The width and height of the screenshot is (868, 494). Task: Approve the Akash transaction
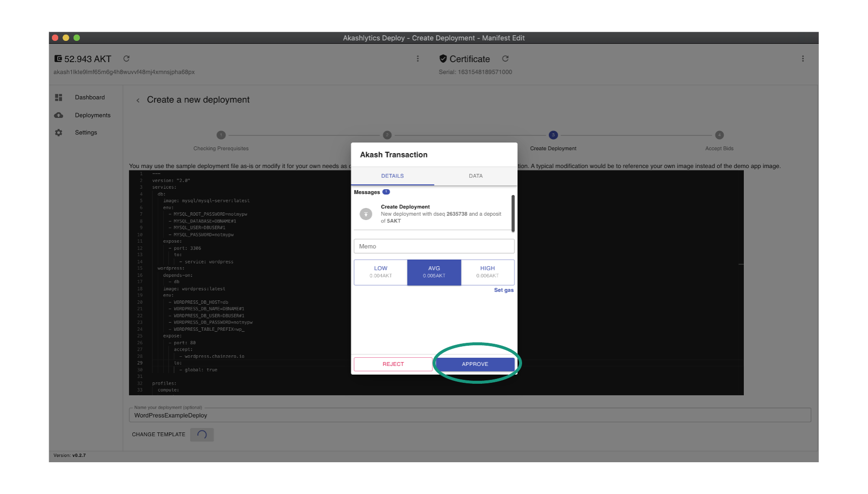[x=475, y=364]
